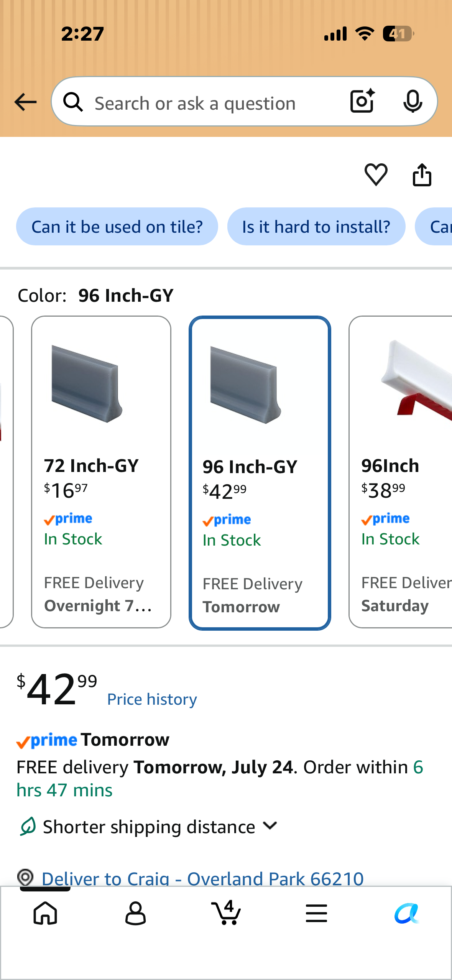Open the Price history link
Screen dimensions: 452x980
(152, 699)
